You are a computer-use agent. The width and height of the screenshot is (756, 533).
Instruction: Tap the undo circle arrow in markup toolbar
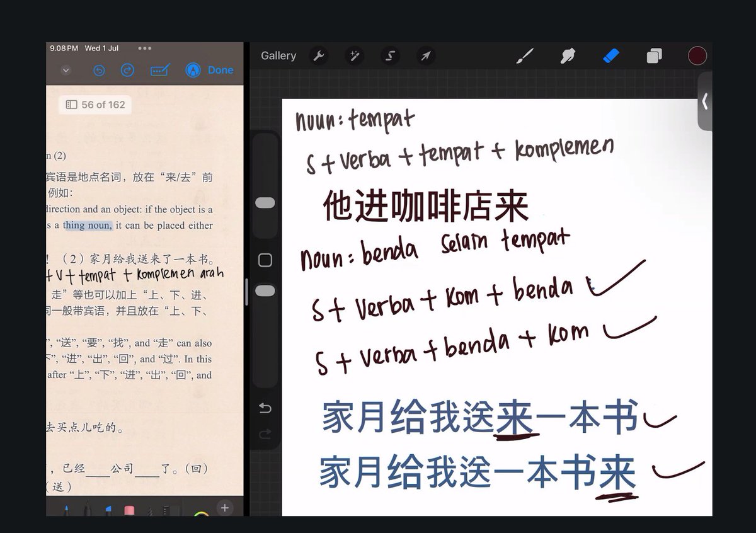[x=99, y=70]
